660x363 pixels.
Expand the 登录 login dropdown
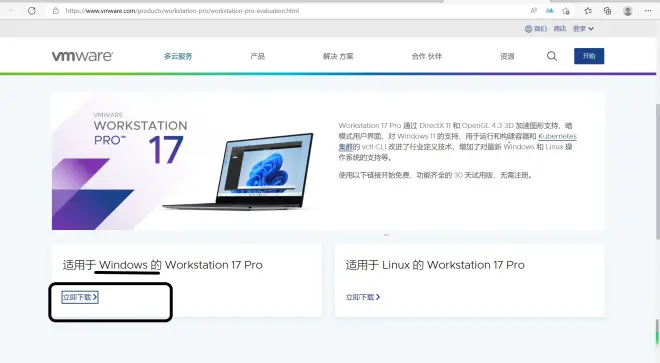tap(583, 29)
